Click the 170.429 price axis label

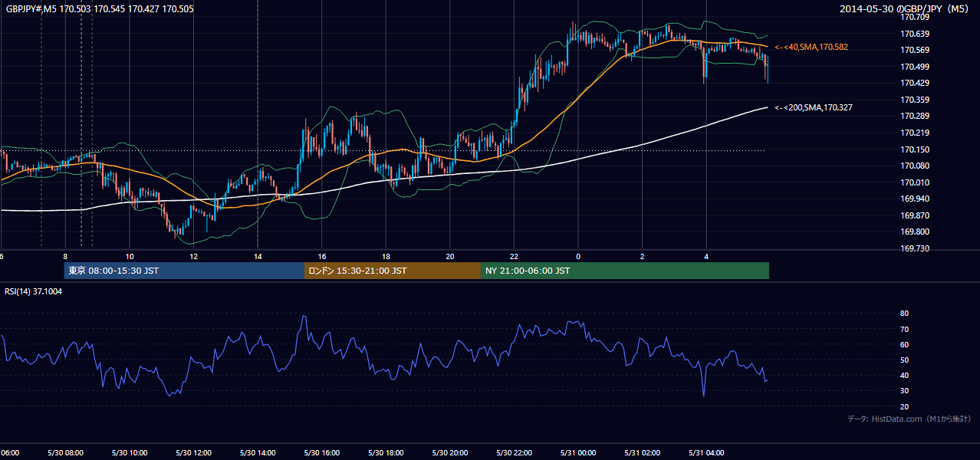(915, 83)
